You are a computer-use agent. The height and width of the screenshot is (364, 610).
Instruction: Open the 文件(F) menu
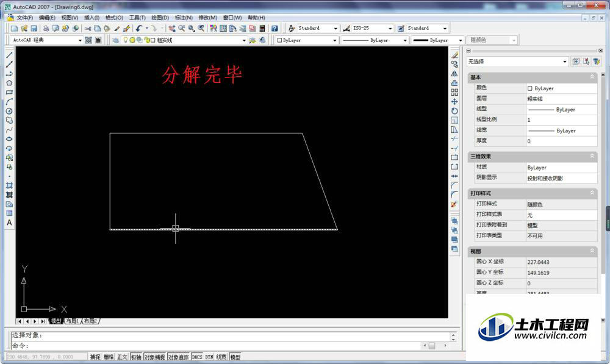24,18
